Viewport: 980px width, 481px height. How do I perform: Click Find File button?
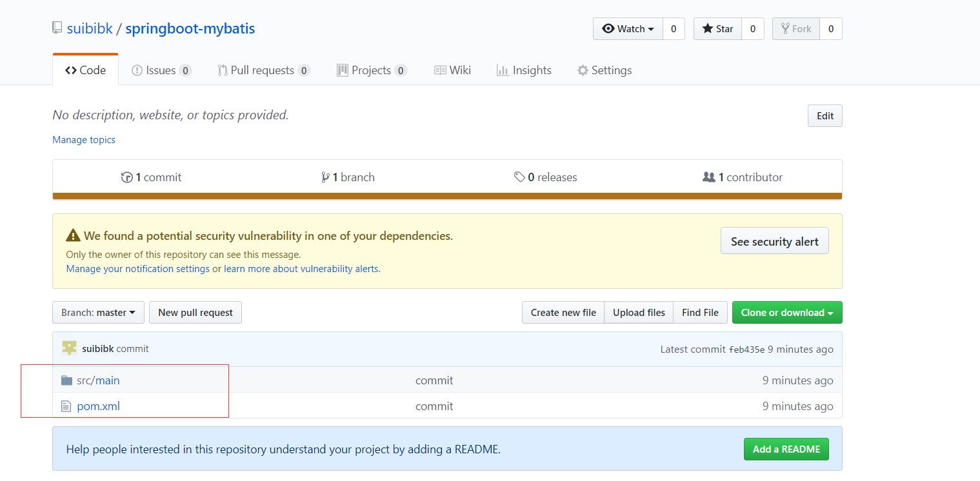(700, 313)
